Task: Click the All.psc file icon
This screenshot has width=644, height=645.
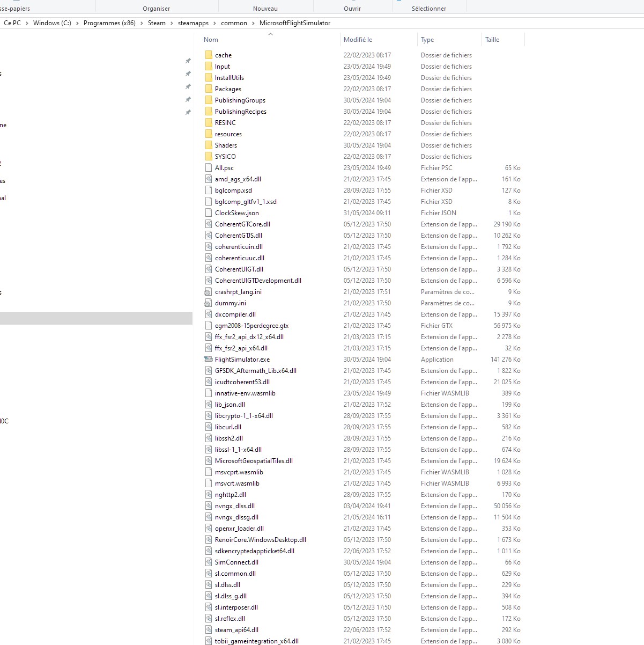Action: (209, 167)
